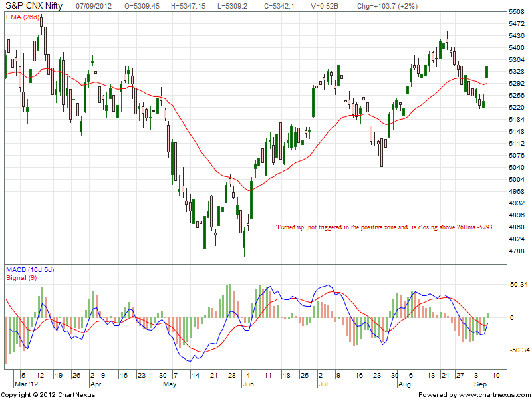Click the 4788 price axis label
Screen dimensions: 532x399
pos(517,251)
